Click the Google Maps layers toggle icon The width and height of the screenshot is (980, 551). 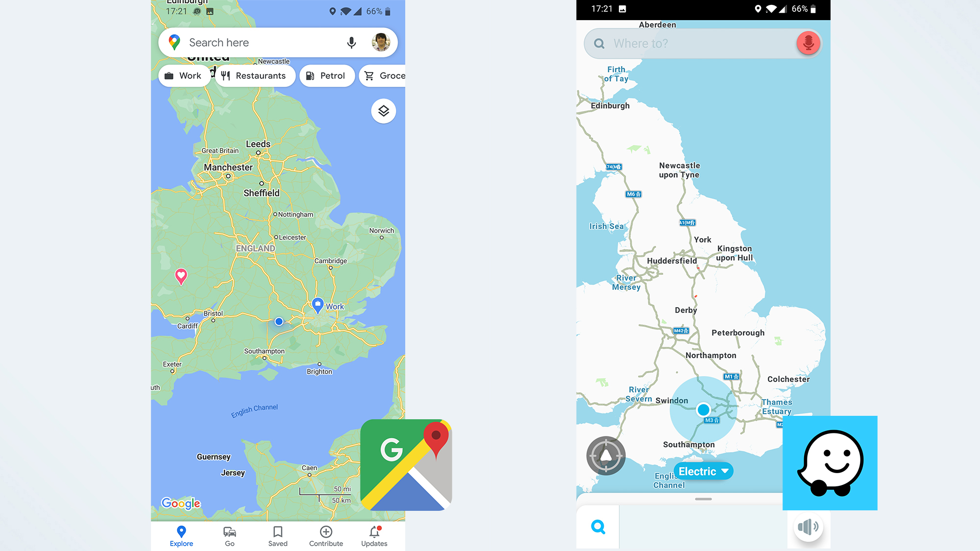(383, 110)
